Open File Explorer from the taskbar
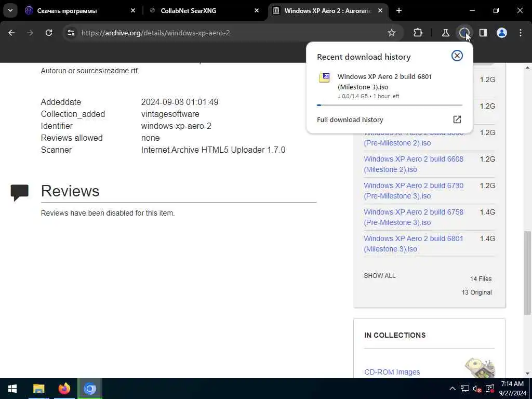The height and width of the screenshot is (399, 532). tap(38, 389)
